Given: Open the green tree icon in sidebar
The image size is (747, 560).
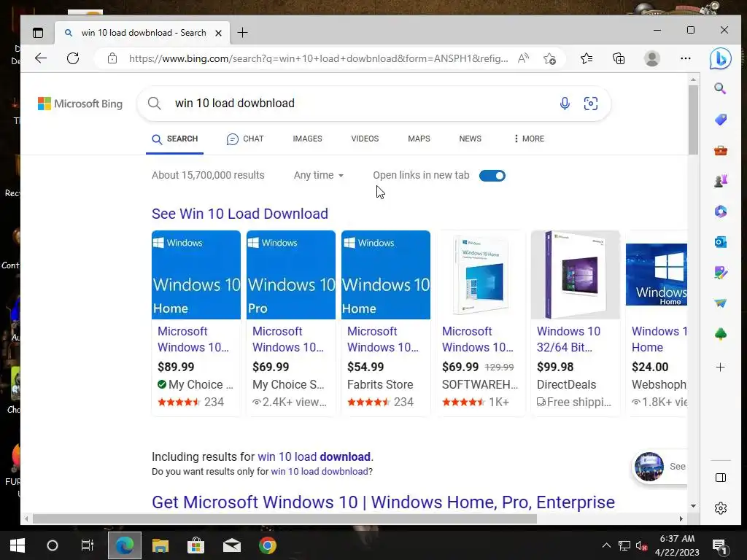Looking at the screenshot, I should 720,334.
